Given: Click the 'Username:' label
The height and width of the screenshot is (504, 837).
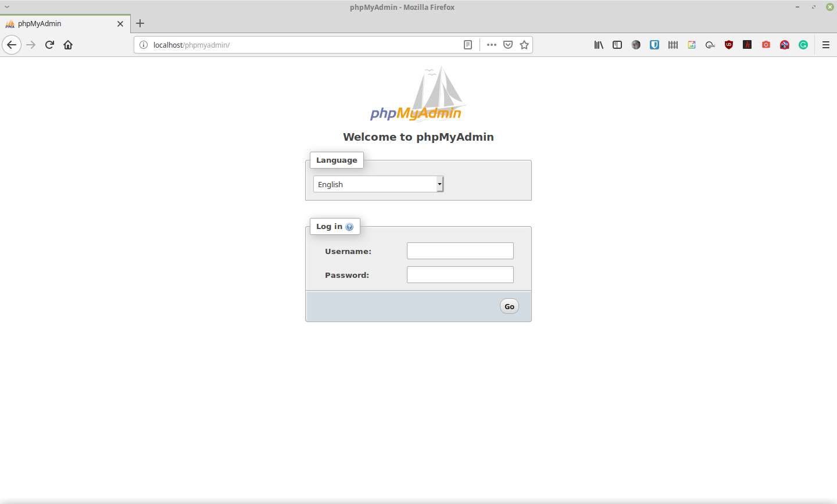Looking at the screenshot, I should pos(348,252).
